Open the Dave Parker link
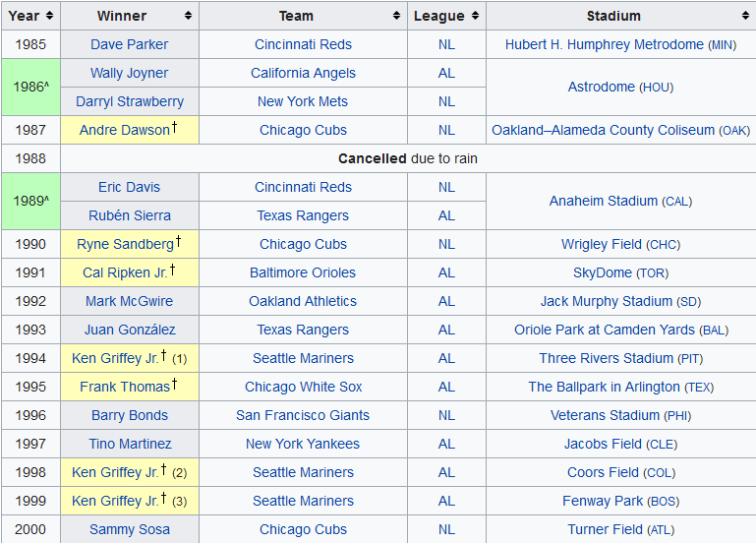 point(129,44)
